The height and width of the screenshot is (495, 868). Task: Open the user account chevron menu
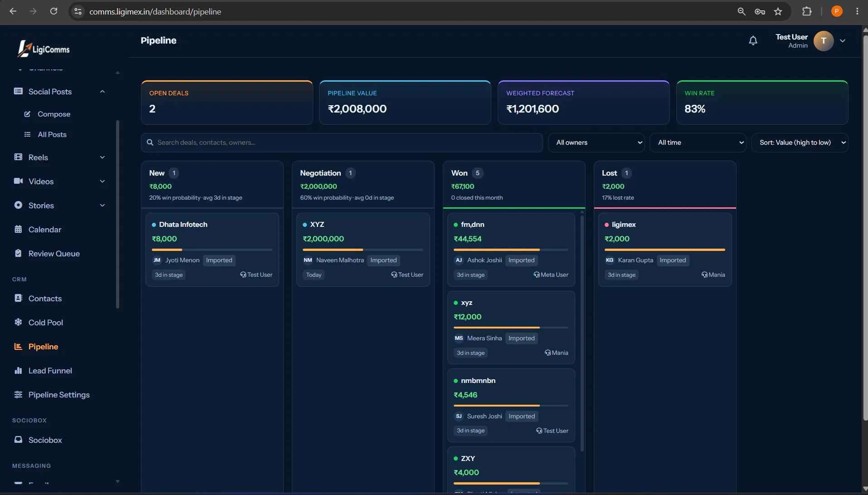(843, 41)
